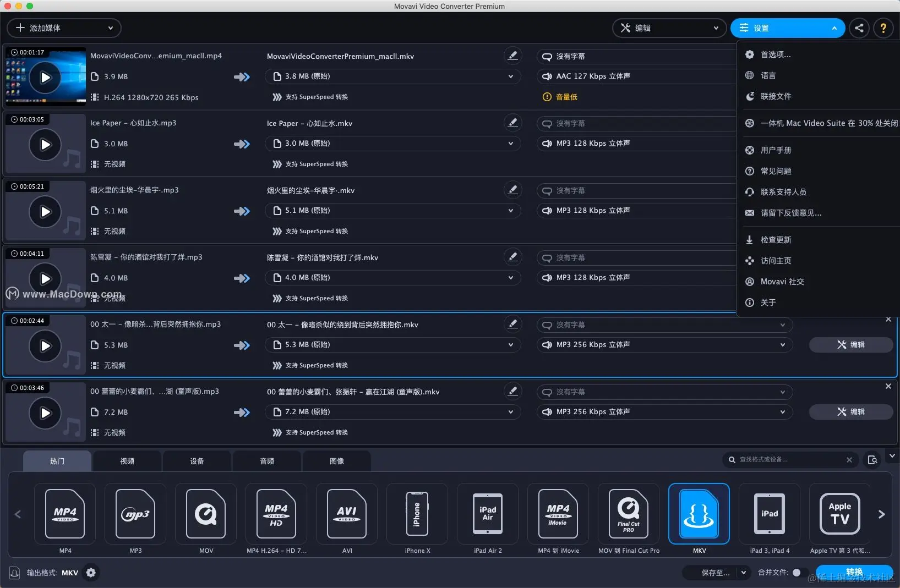
Task: Select 语言 menu item
Action: (768, 75)
